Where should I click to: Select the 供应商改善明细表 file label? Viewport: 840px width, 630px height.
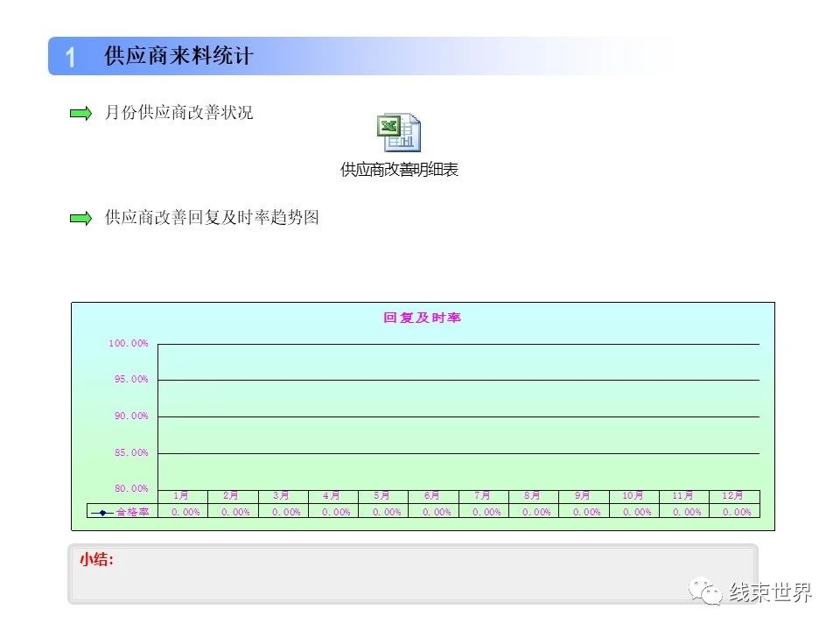tap(399, 170)
